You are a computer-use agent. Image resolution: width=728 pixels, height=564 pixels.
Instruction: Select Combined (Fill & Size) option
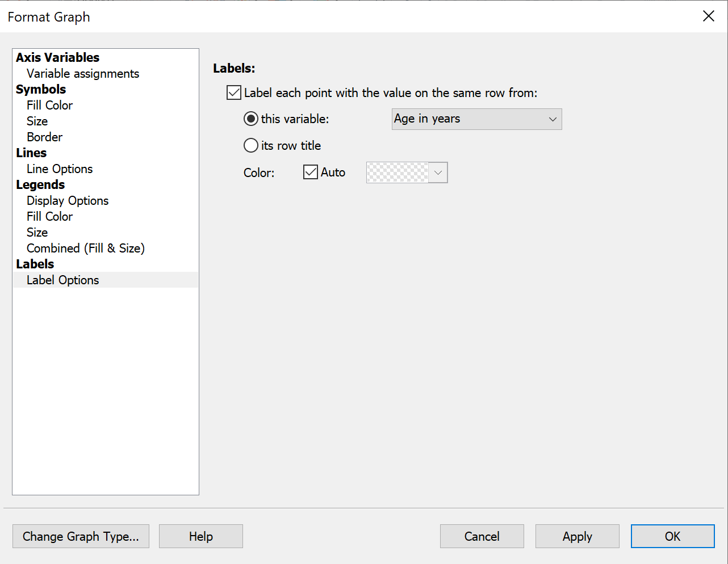[85, 249]
